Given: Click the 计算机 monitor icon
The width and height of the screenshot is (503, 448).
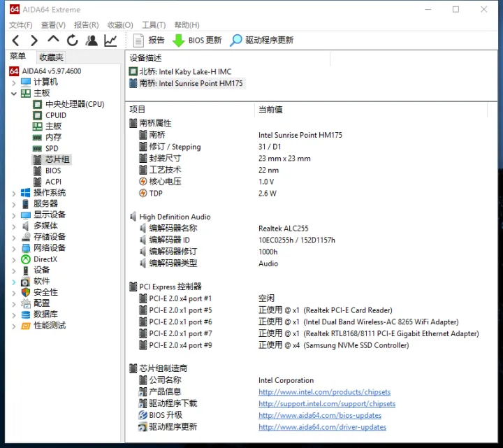Looking at the screenshot, I should pyautogui.click(x=26, y=82).
